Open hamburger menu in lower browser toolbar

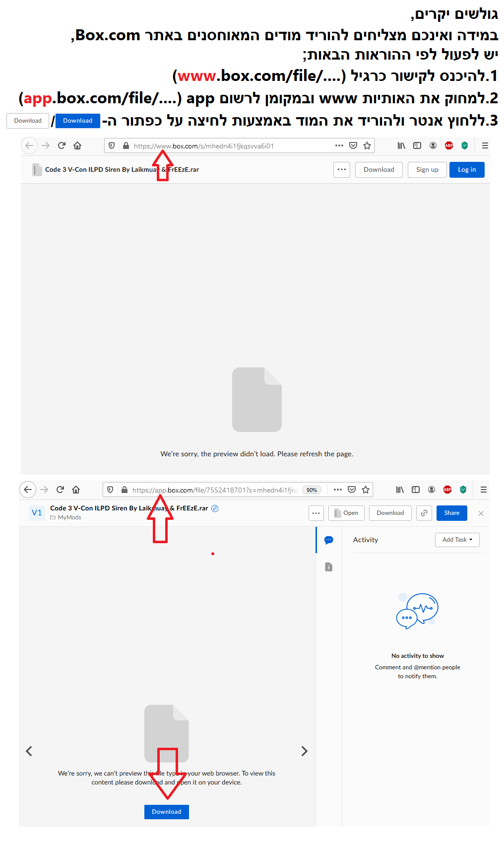484,490
